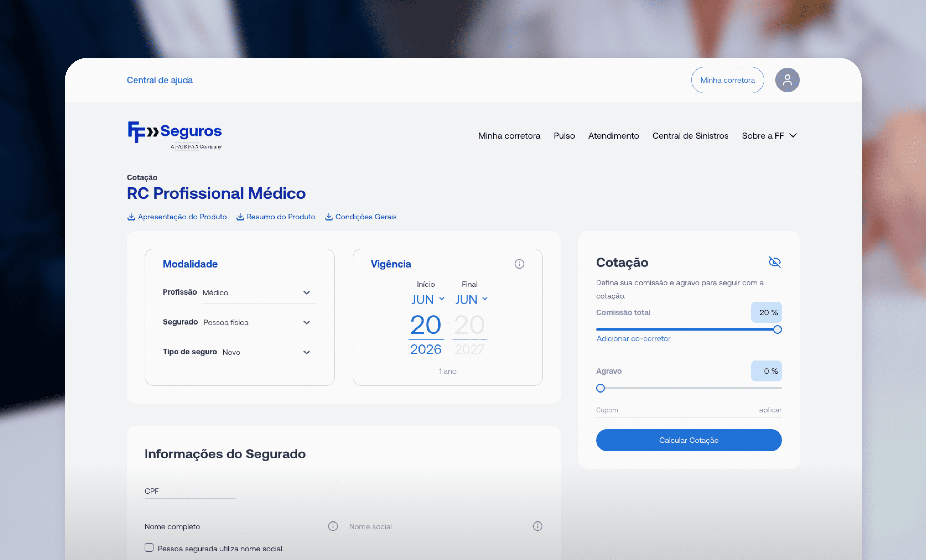Focus the CPF input field

190,491
